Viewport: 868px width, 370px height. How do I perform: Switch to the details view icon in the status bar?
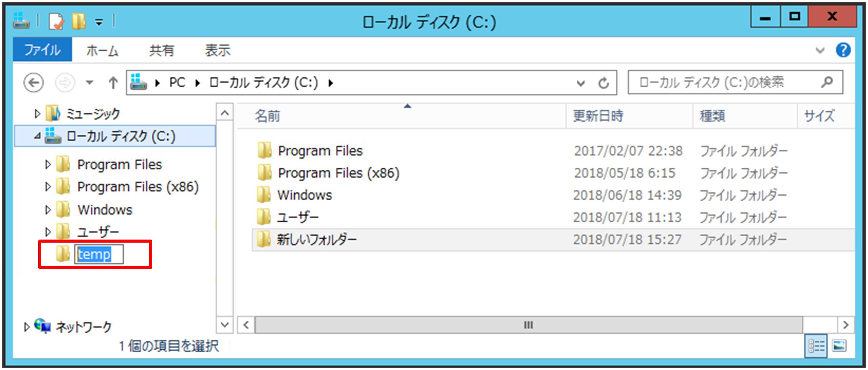click(816, 346)
